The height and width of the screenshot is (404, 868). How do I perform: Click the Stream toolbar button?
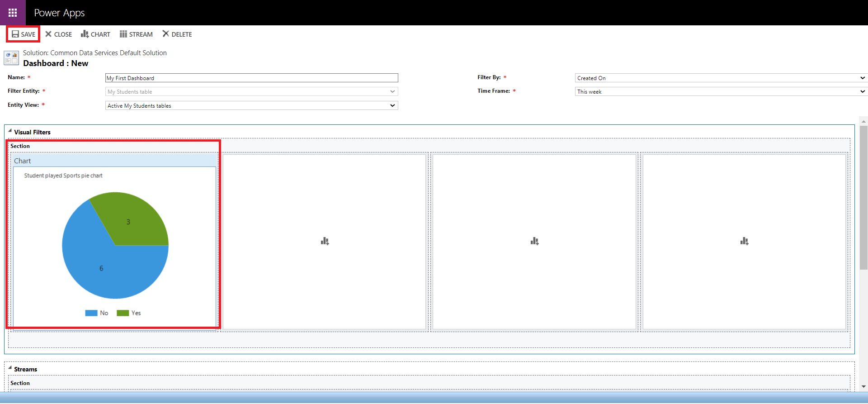136,34
